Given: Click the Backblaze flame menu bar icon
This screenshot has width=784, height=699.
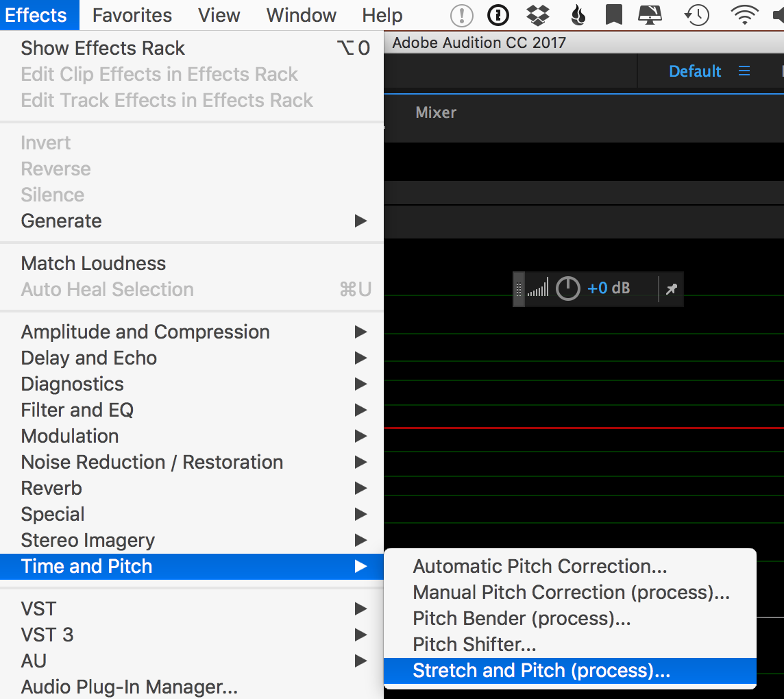Looking at the screenshot, I should [x=578, y=15].
